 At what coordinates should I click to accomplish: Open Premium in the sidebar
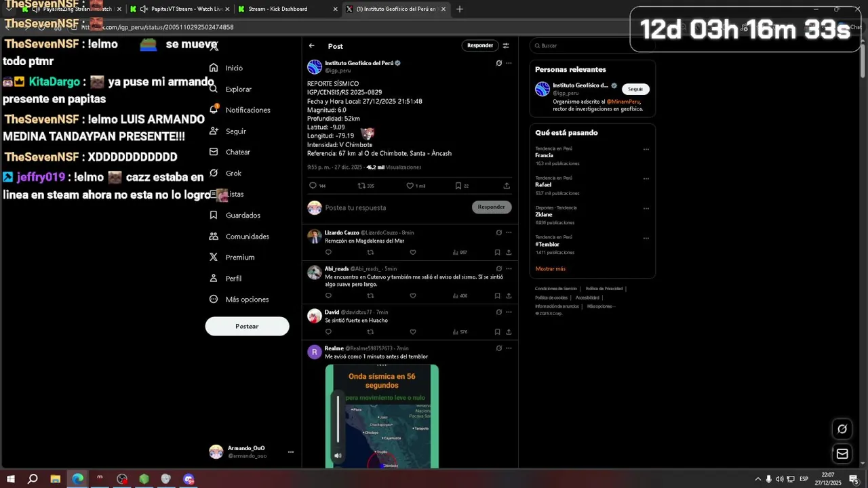[232, 257]
